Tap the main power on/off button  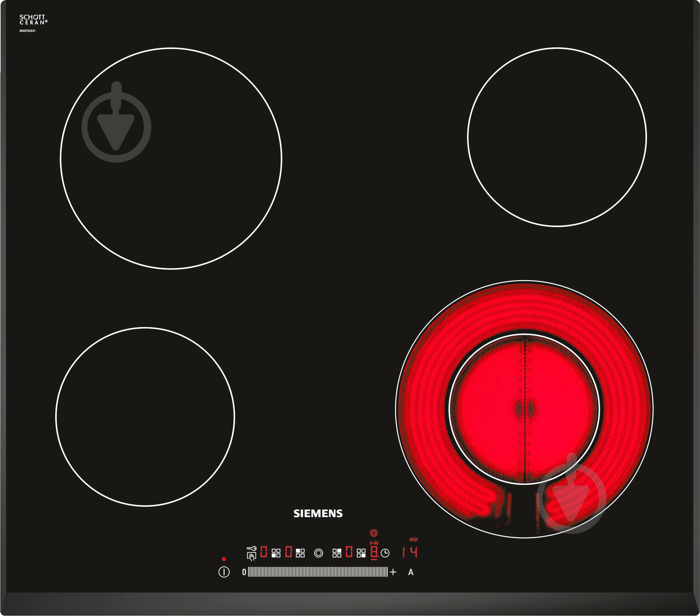tap(224, 572)
